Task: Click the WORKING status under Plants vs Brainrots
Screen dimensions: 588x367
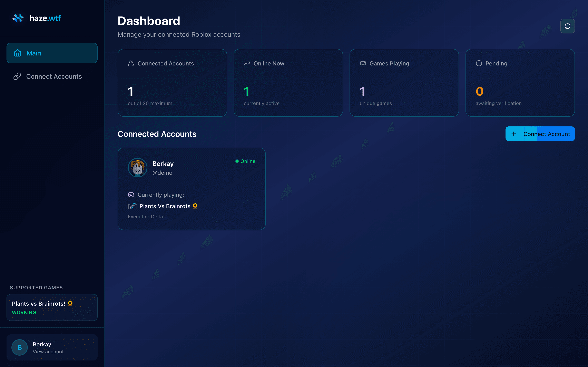Action: [x=24, y=312]
